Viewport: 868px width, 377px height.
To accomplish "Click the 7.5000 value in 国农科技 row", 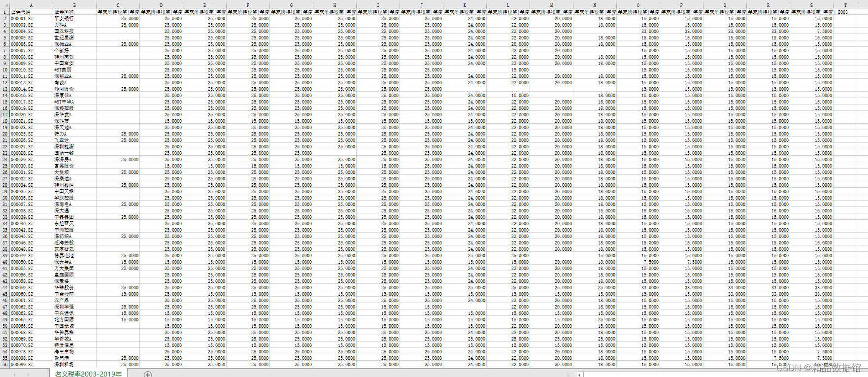I will (x=812, y=31).
